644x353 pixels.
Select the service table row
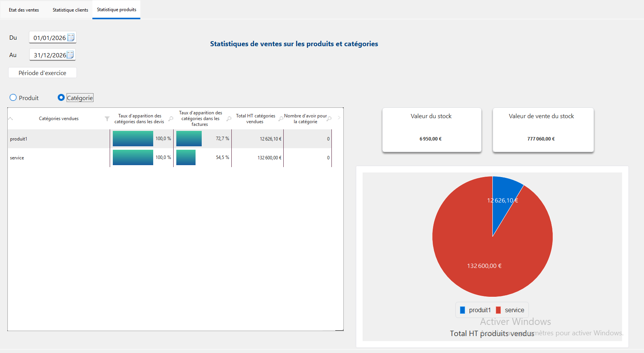(169, 157)
